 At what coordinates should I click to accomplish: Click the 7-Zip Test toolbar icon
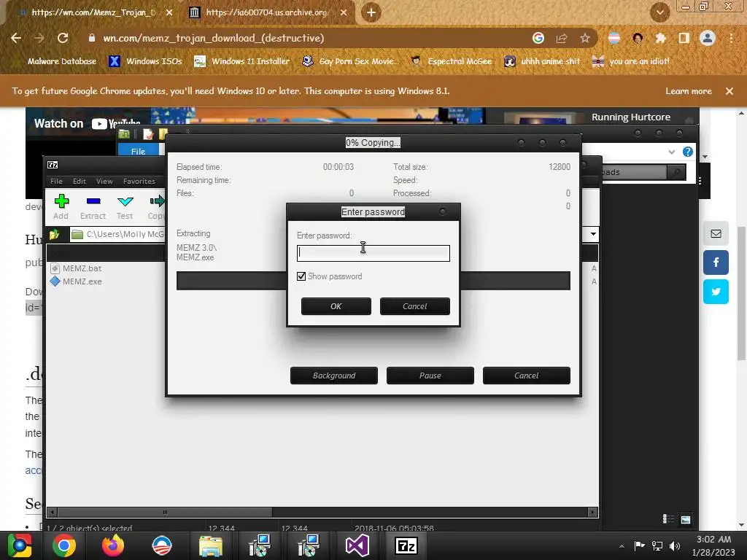(125, 206)
